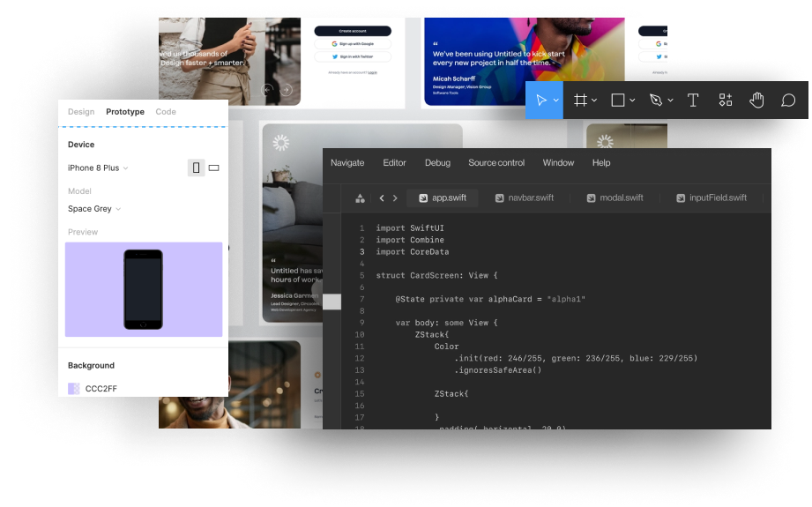Switch to the Design tab
812x507 pixels.
point(81,112)
